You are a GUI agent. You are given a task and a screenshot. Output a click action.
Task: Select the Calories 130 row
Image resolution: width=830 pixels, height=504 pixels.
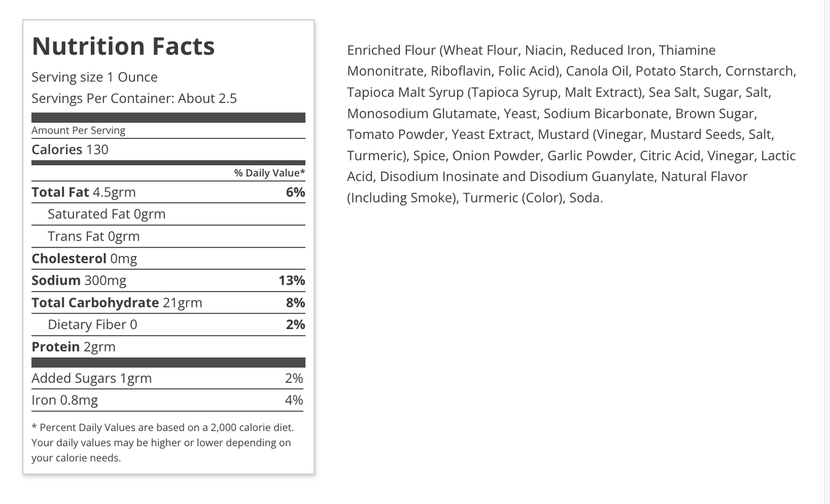coord(70,149)
